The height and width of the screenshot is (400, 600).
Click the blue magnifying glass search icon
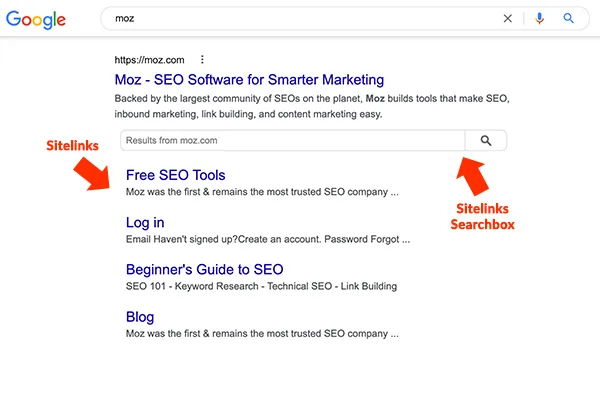(x=569, y=18)
